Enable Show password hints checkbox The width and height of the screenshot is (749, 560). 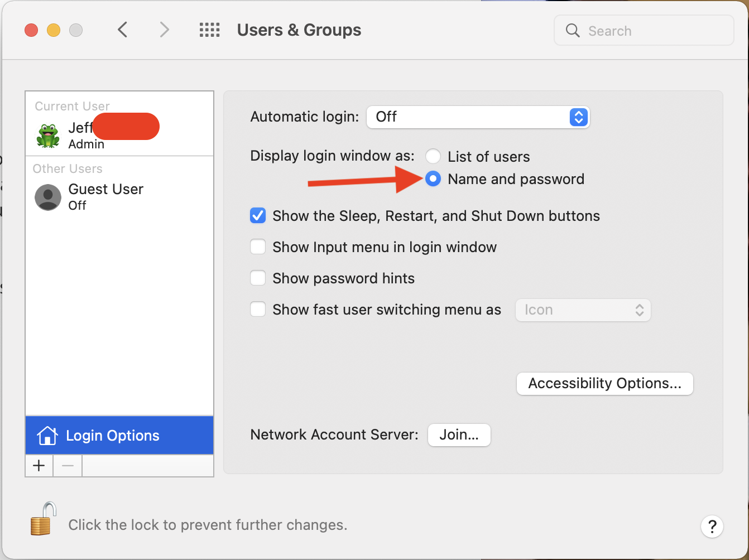point(258,278)
